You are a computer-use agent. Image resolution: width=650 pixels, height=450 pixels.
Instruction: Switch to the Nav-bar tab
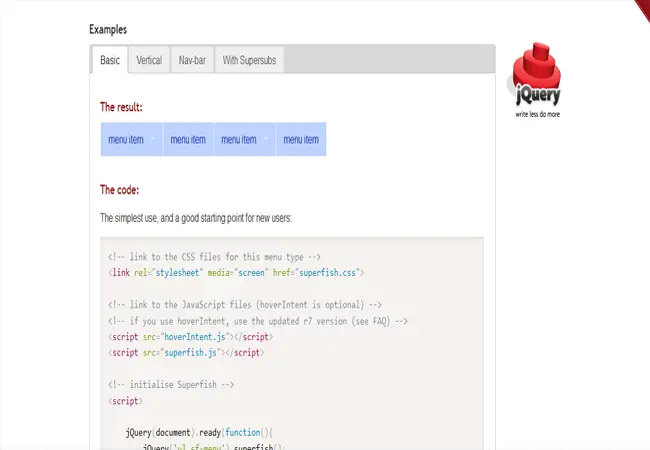(x=192, y=60)
